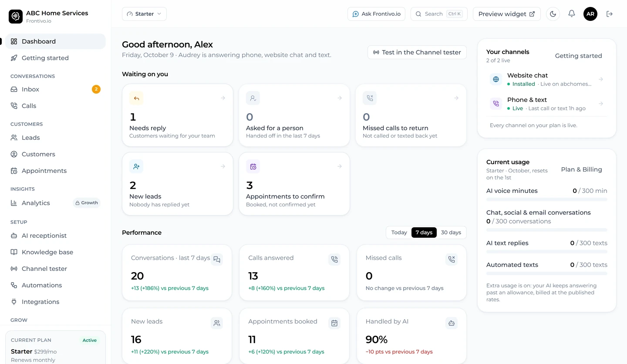Viewport: 627px width, 364px height.
Task: Open Getting started link in channels
Action: point(578,56)
